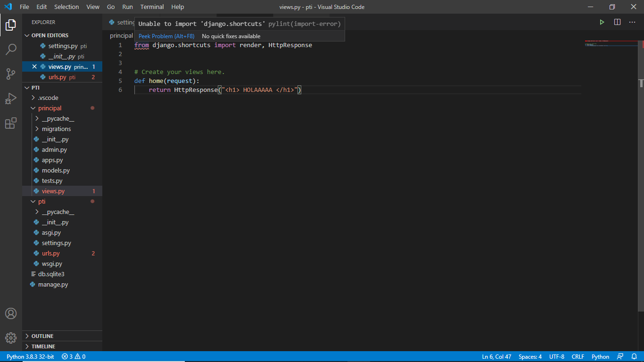
Task: Open the editor More Actions menu
Action: (x=632, y=22)
